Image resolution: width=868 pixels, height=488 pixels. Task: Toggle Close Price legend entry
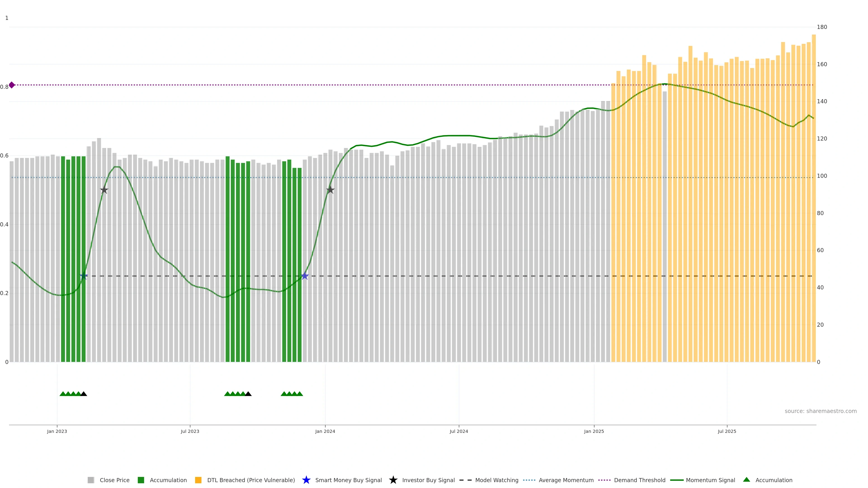click(114, 480)
